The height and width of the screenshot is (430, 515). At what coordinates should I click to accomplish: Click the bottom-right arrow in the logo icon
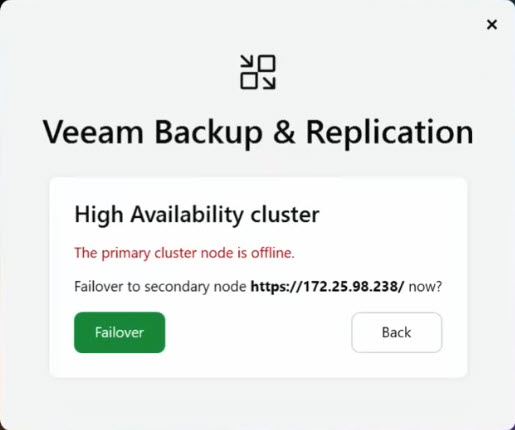coord(269,83)
